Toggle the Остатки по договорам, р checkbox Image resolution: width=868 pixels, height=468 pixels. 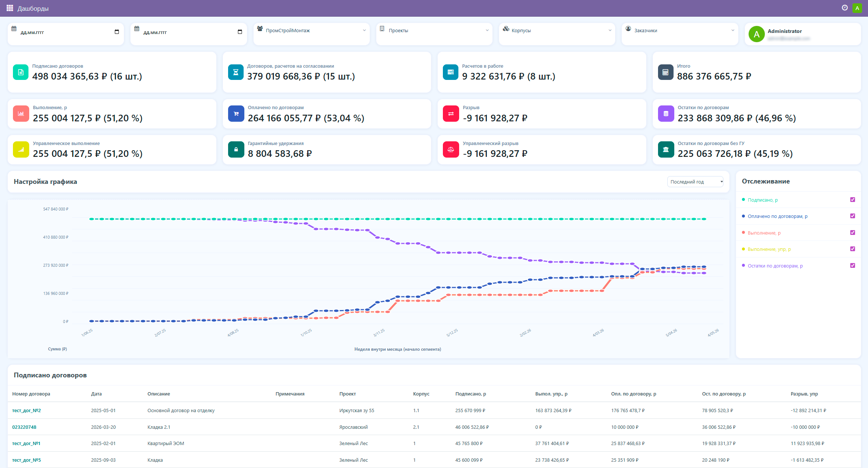[852, 266]
